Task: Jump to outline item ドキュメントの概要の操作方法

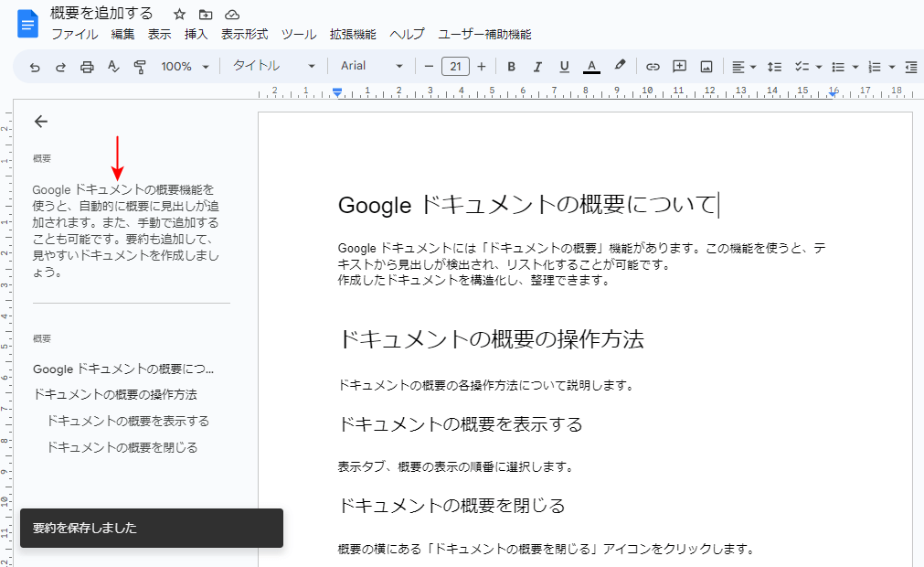Action: point(115,394)
